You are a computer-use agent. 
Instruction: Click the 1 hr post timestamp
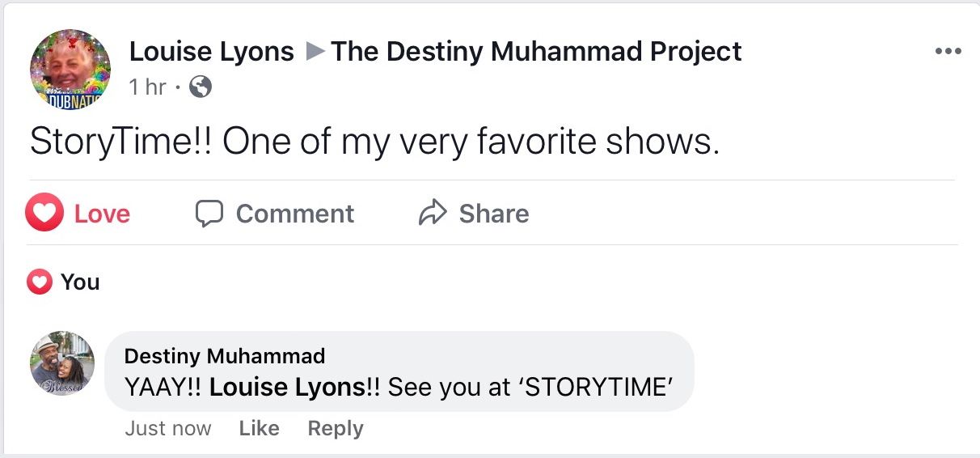click(147, 87)
